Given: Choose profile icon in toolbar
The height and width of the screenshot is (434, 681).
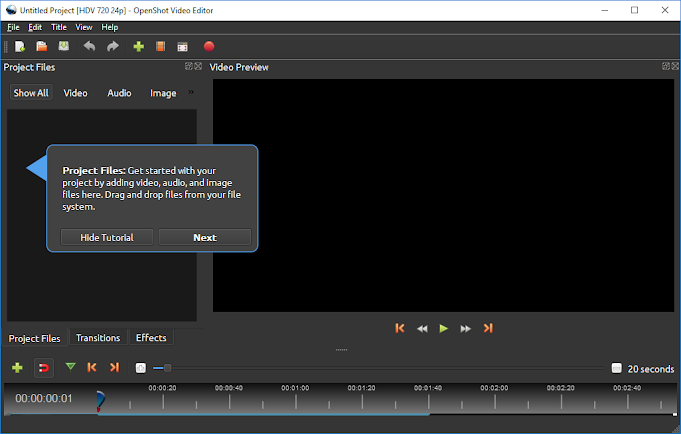Looking at the screenshot, I should [x=160, y=46].
